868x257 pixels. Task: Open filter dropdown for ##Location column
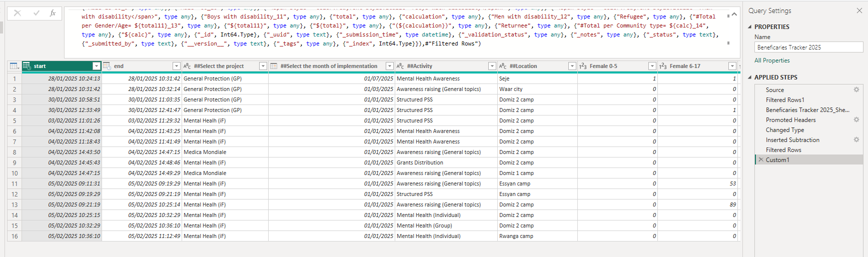pyautogui.click(x=572, y=66)
